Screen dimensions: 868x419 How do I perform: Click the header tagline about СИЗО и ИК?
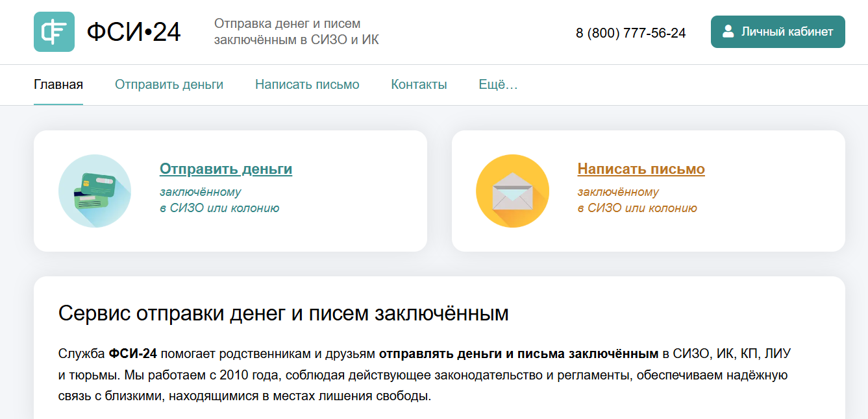pyautogui.click(x=296, y=32)
